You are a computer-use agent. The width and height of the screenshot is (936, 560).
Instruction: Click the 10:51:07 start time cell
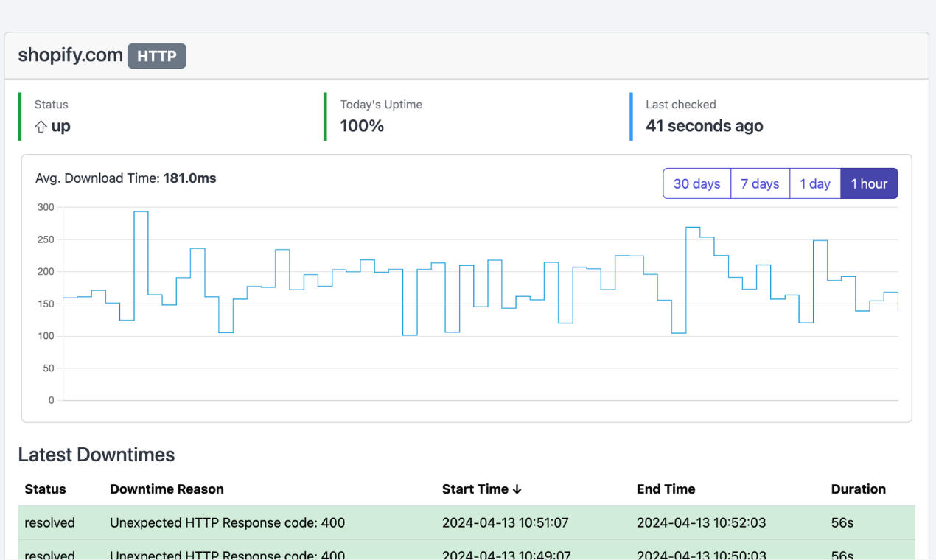coord(505,522)
